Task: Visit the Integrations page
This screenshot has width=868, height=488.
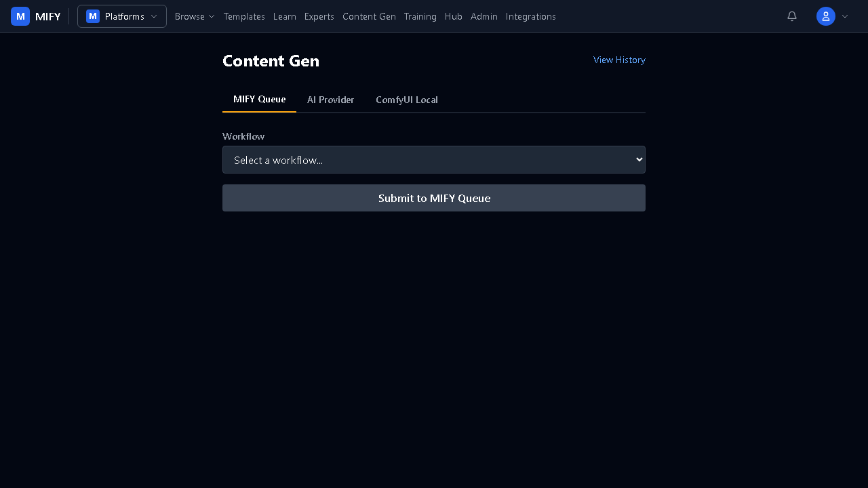Action: click(x=531, y=16)
